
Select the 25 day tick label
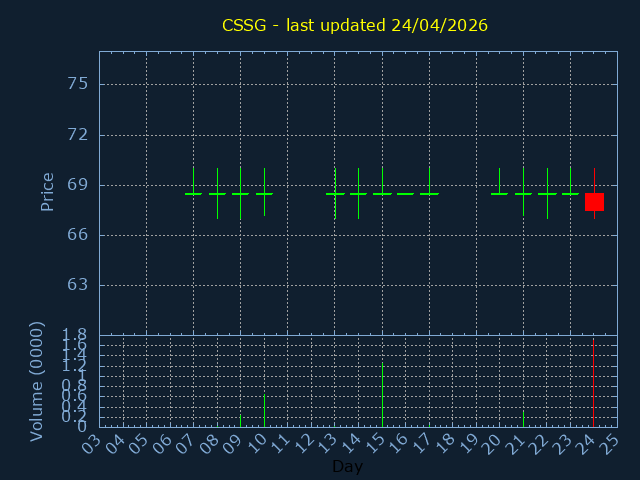tap(610, 442)
